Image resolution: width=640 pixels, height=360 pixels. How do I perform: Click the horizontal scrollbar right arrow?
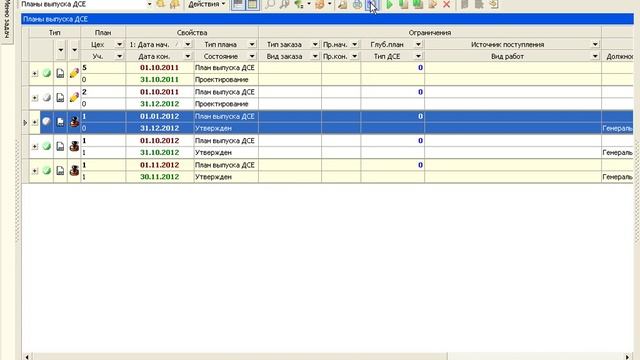click(628, 357)
